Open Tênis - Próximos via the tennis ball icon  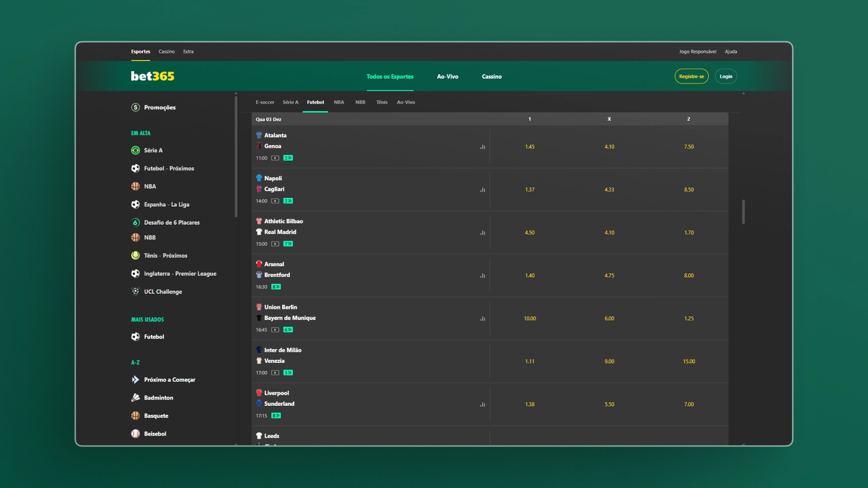pos(136,255)
